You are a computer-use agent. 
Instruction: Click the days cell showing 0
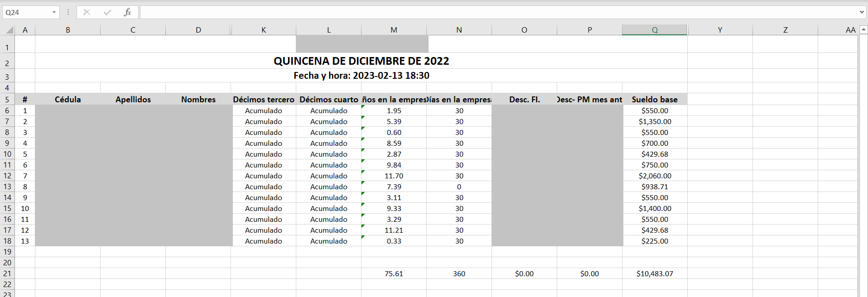tap(459, 187)
